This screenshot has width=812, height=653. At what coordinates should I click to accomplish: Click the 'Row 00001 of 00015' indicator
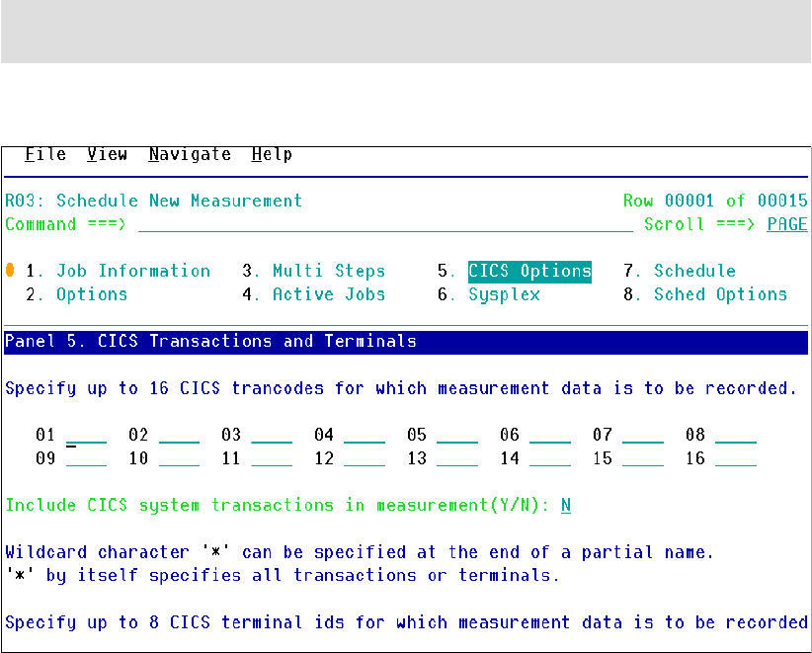715,201
